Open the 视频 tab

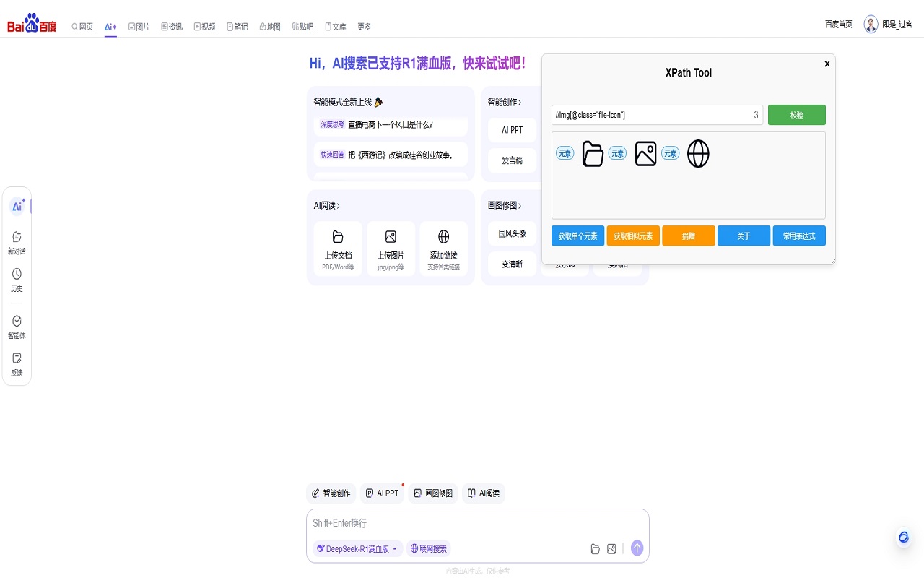tap(205, 27)
